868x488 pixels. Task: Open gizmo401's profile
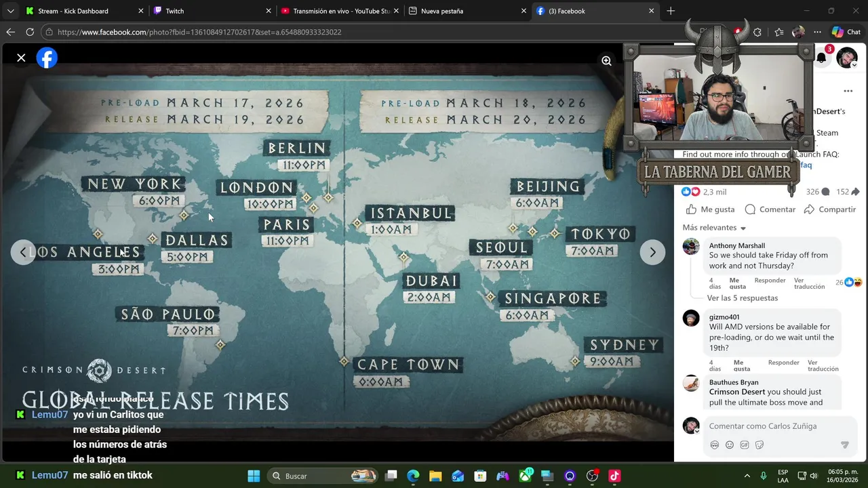coord(724,317)
